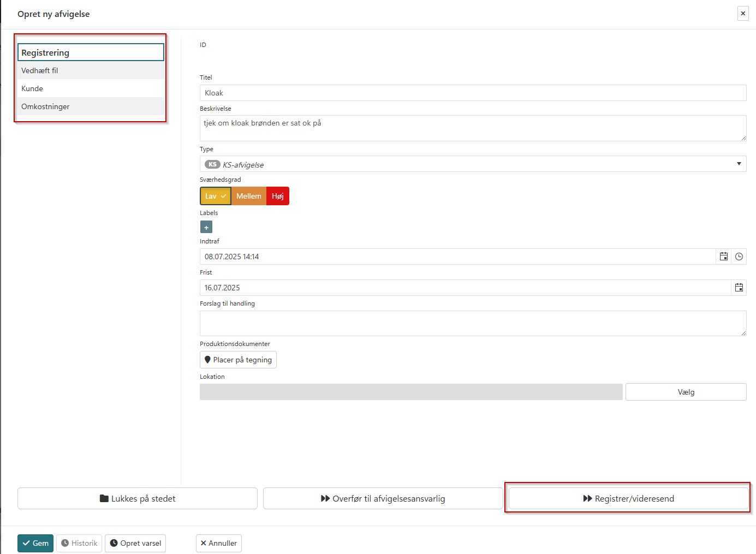
Task: Expand the Type dropdown arrow
Action: pos(739,164)
